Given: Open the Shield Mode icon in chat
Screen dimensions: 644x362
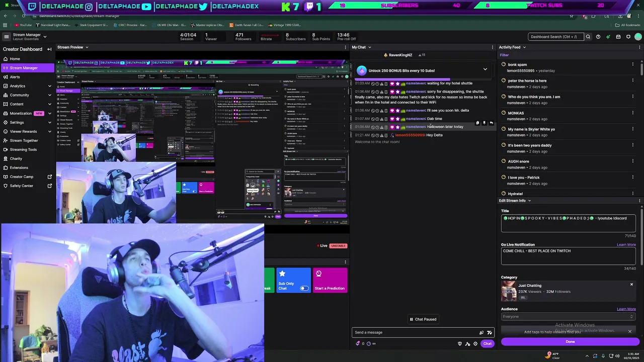Looking at the screenshot, I should click(459, 343).
